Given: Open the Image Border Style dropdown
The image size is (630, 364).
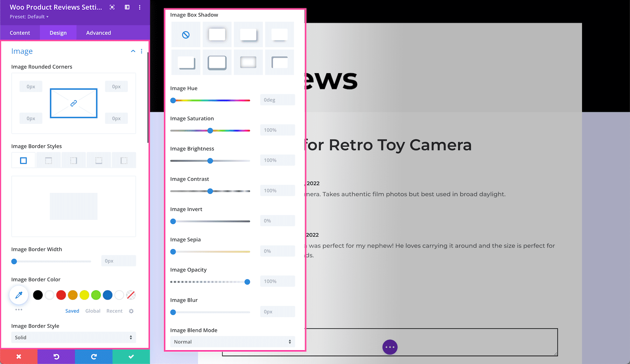Looking at the screenshot, I should click(x=73, y=337).
